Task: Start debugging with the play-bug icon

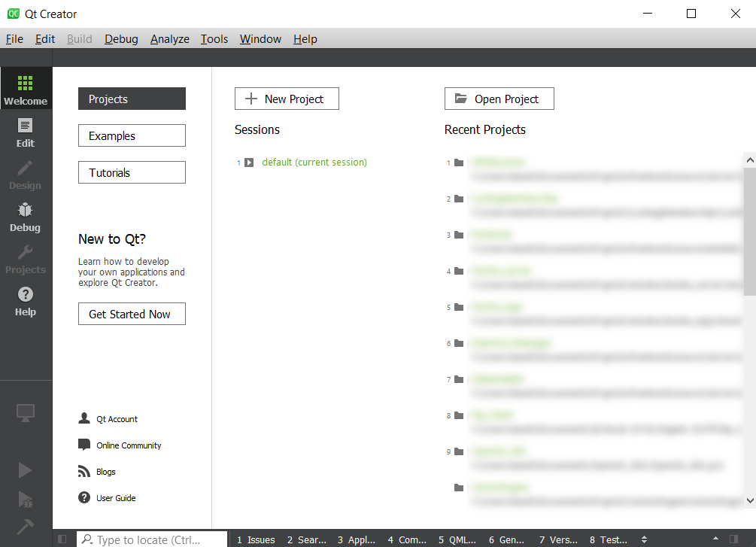Action: click(25, 500)
